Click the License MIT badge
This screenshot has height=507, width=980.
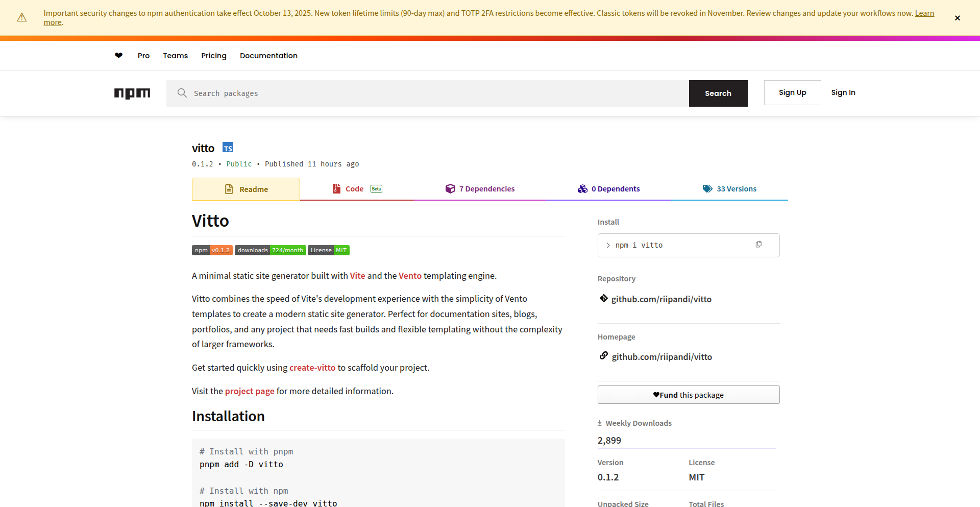point(329,250)
